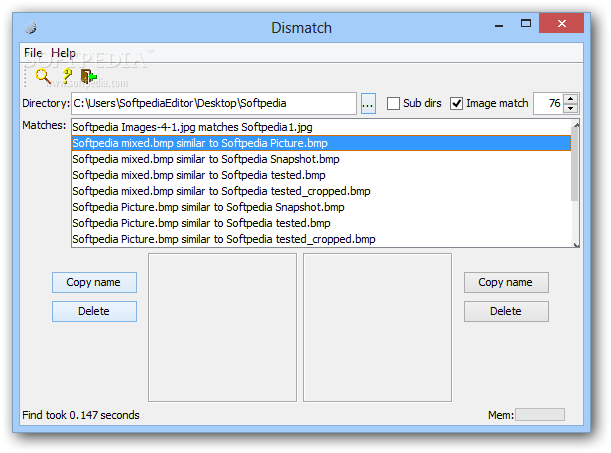Click the right Copy name button

(x=506, y=282)
